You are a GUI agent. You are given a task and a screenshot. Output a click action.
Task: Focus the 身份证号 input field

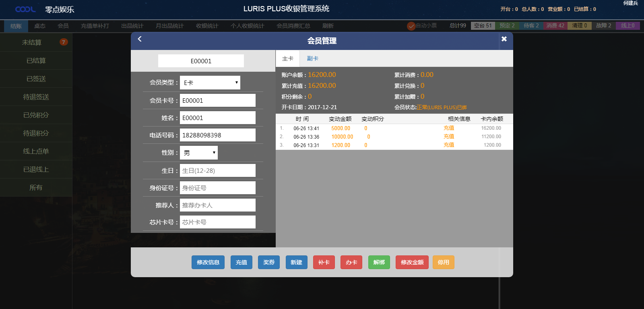tap(217, 188)
